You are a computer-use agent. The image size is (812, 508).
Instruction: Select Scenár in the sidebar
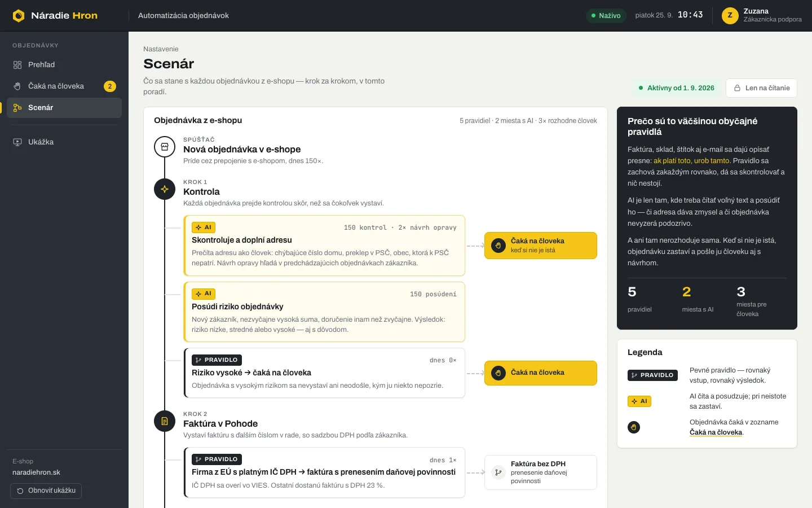coord(64,108)
